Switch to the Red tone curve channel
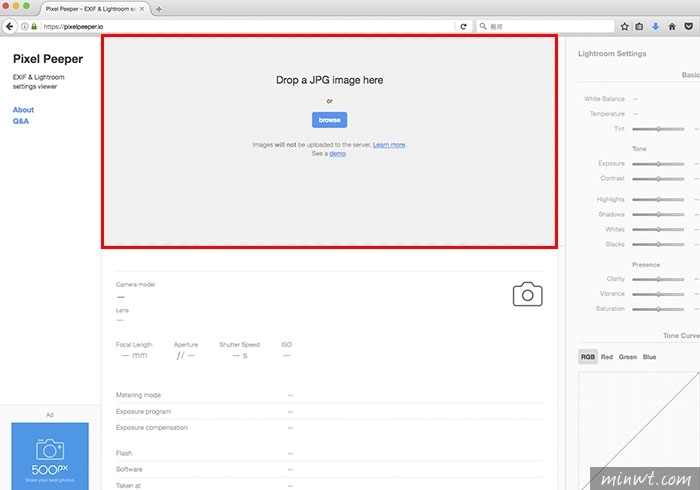 tap(606, 357)
